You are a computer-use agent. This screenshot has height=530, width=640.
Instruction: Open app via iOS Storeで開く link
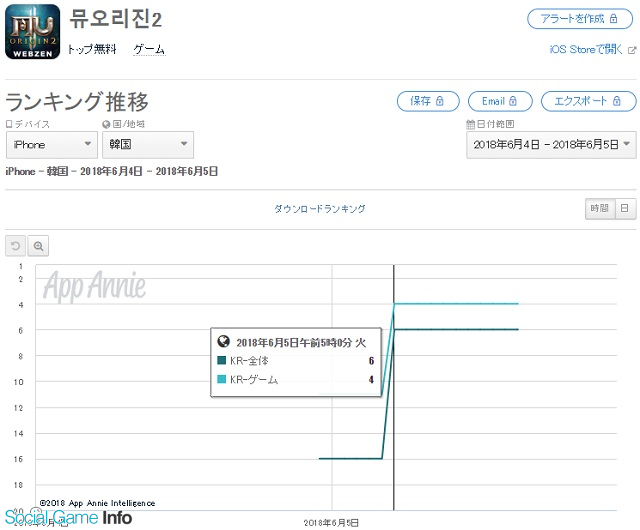(x=586, y=49)
